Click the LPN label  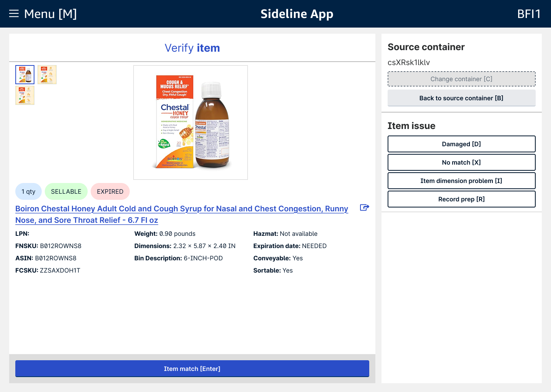(x=22, y=234)
